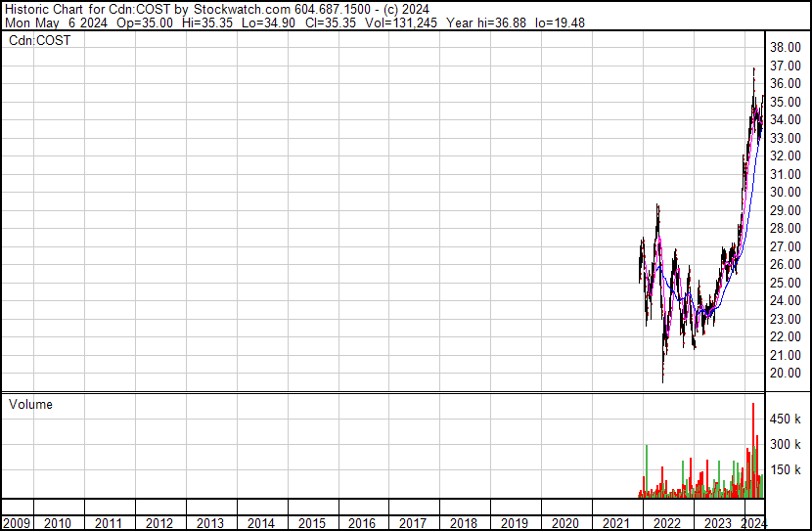Click the 36.00 price axis label
Screen dimensions: 812x531
(786, 84)
